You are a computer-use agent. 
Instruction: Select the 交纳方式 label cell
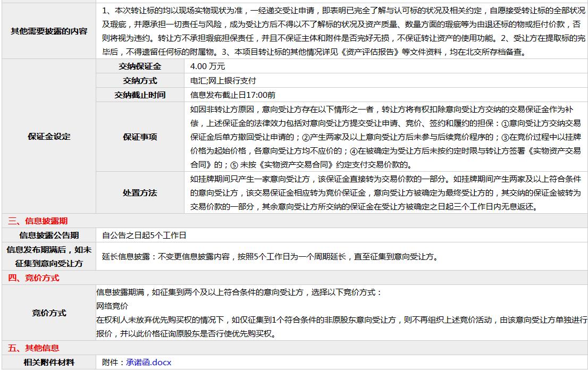click(140, 81)
